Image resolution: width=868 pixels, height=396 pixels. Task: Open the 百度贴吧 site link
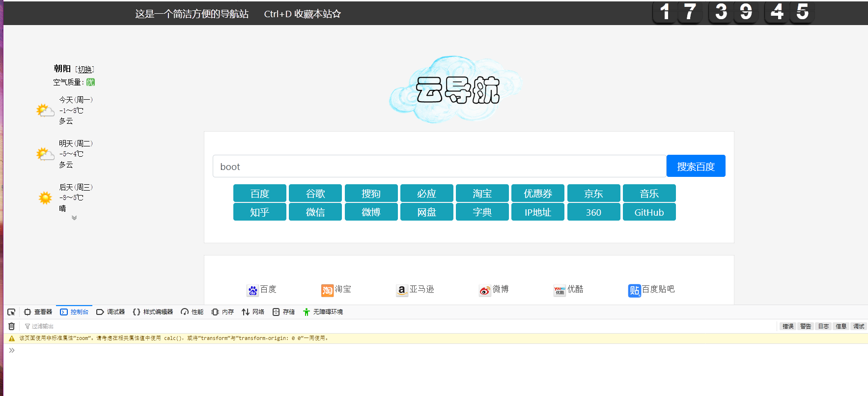point(658,289)
